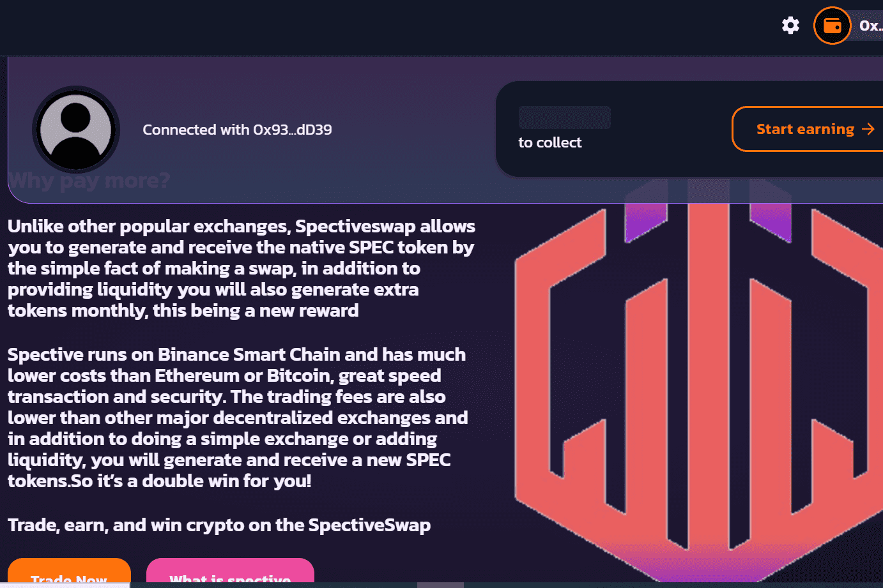Open the 0x.. wallet address dropdown
This screenshot has width=883, height=588.
870,26
